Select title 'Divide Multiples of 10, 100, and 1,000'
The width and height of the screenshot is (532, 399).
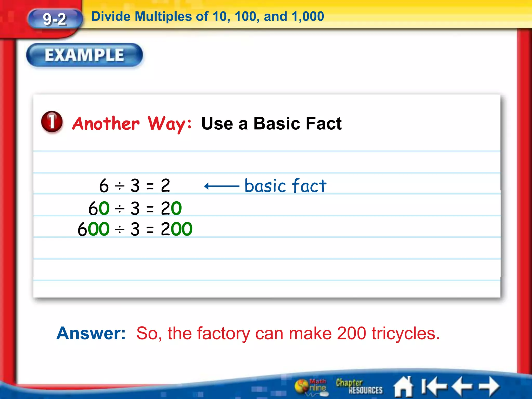[208, 16]
